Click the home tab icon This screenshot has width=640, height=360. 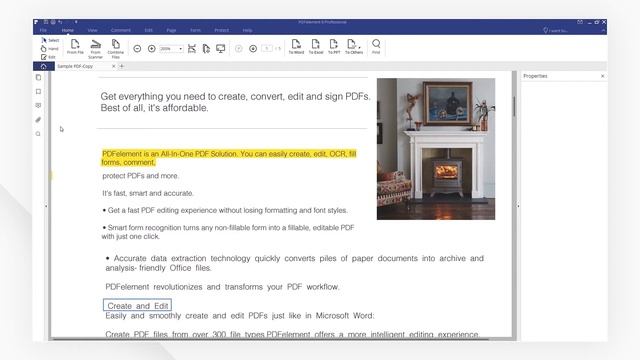44,66
